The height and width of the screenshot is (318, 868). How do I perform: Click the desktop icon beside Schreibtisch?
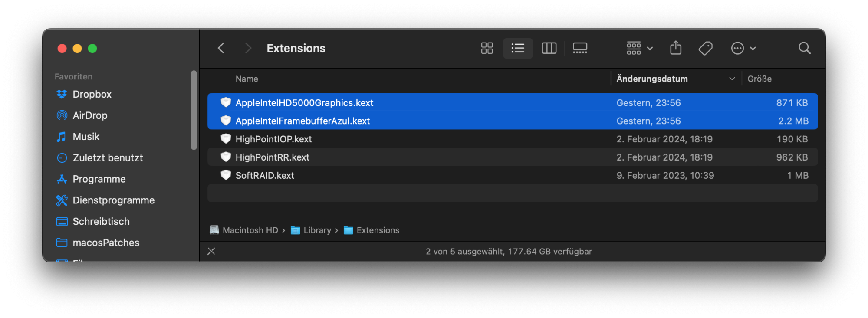tap(62, 222)
